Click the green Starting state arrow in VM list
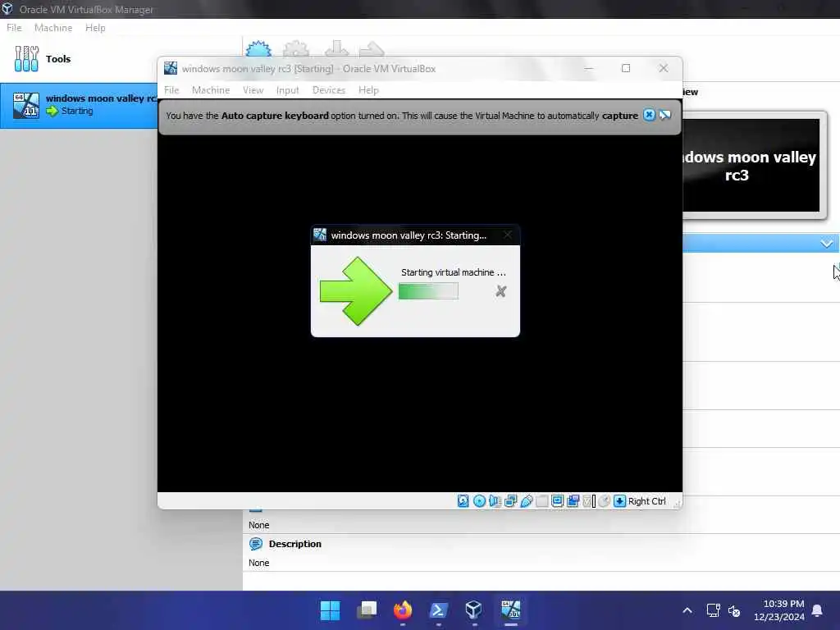Screen dimensions: 840x630 tap(52, 111)
